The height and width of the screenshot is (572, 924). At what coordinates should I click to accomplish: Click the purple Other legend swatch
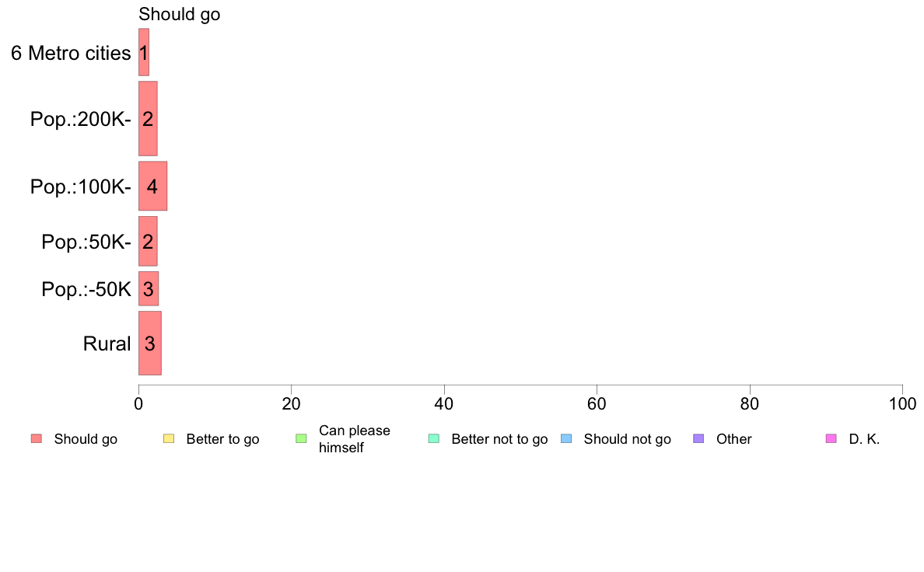click(x=699, y=439)
